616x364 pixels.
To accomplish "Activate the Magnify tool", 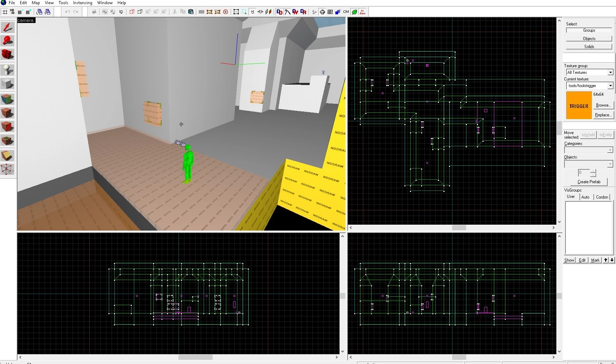I will 7,41.
